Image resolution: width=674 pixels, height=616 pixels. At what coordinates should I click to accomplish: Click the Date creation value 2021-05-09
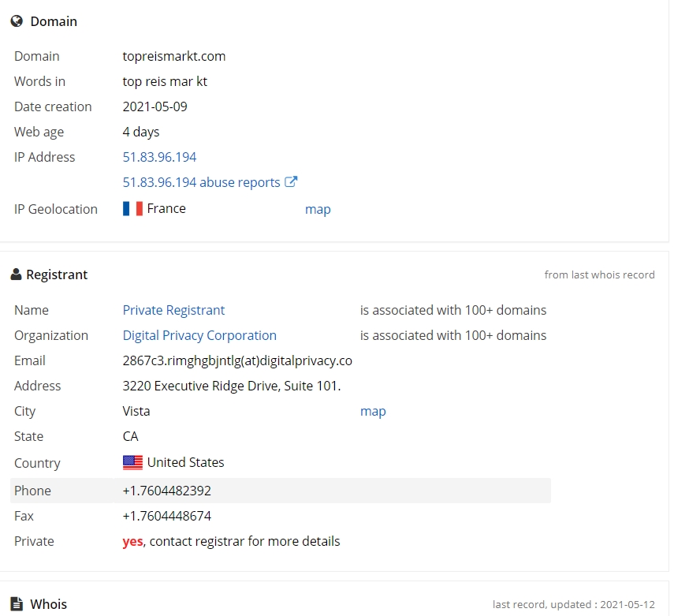pyautogui.click(x=155, y=106)
